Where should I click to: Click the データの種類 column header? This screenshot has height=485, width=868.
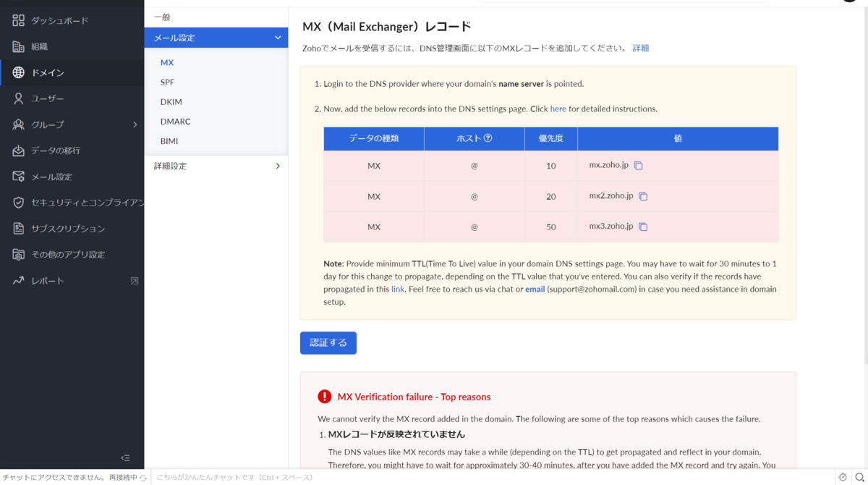(374, 138)
